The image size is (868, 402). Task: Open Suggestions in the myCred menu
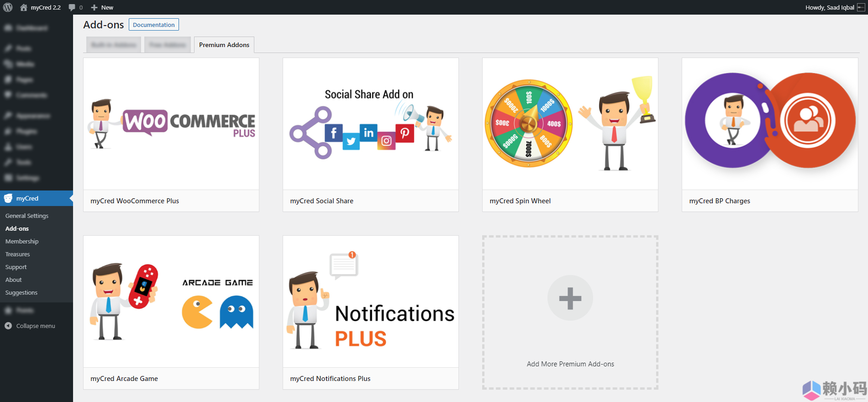click(x=21, y=292)
